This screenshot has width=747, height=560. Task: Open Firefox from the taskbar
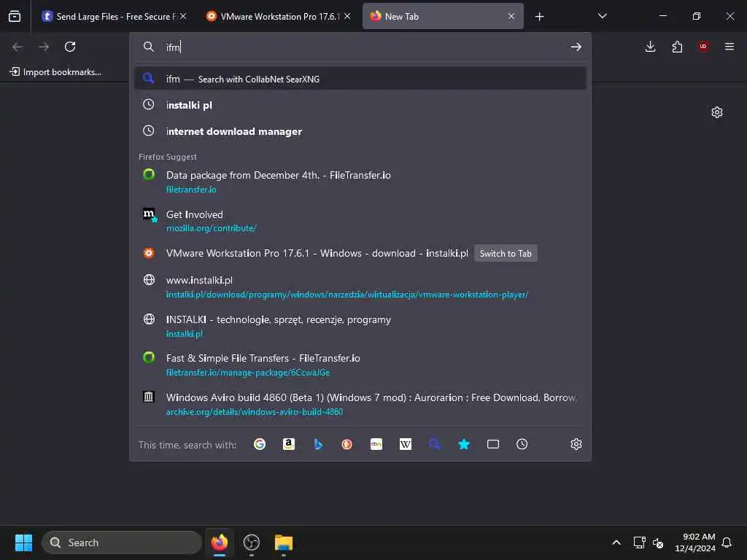coord(220,542)
